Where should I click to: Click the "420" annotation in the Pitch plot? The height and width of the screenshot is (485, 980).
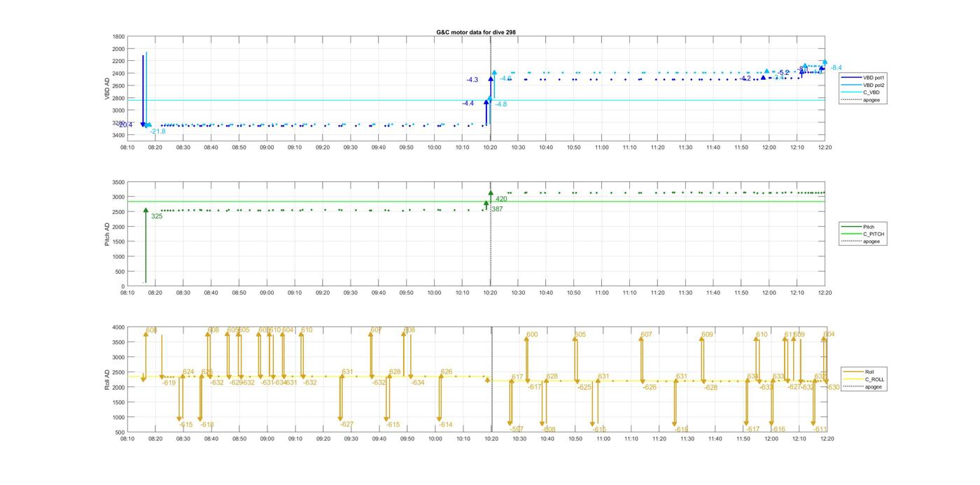(501, 199)
